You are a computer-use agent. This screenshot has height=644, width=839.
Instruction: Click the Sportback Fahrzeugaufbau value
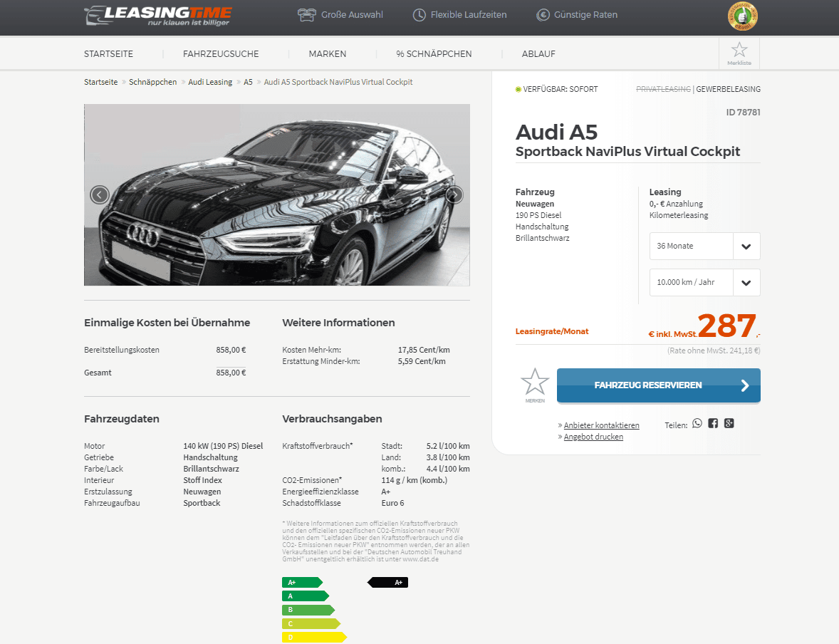tap(202, 503)
